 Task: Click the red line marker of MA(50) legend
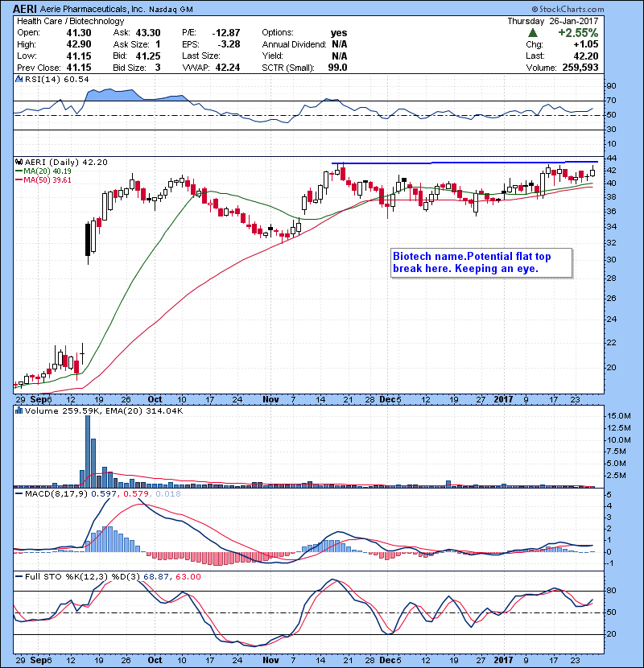19,179
